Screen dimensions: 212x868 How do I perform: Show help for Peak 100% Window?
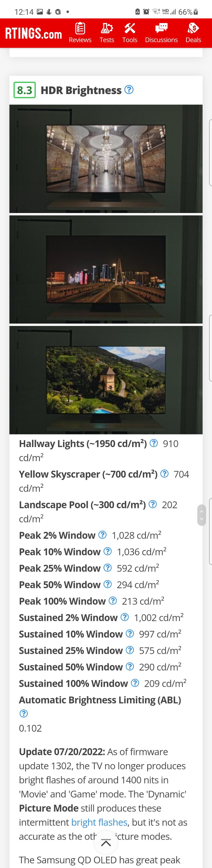coord(113,600)
